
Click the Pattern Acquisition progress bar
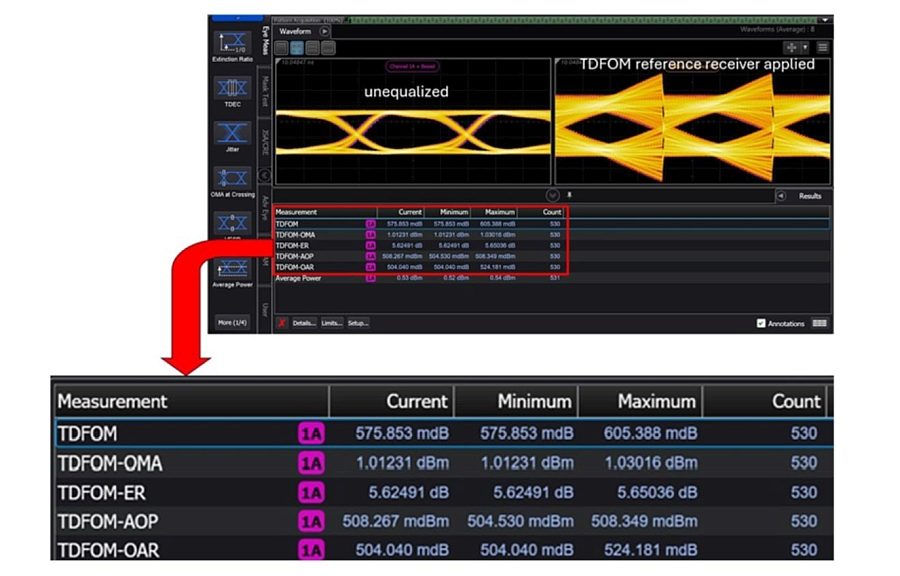[x=299, y=17]
